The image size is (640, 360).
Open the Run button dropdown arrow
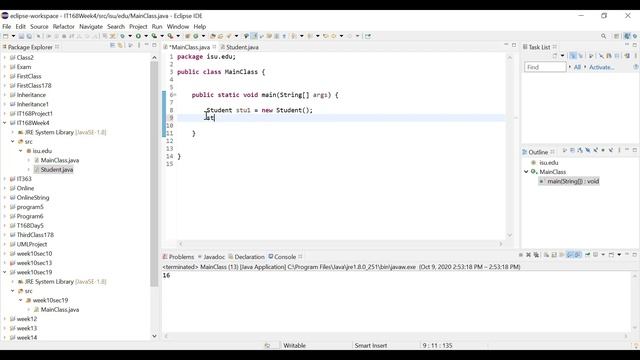point(146,36)
